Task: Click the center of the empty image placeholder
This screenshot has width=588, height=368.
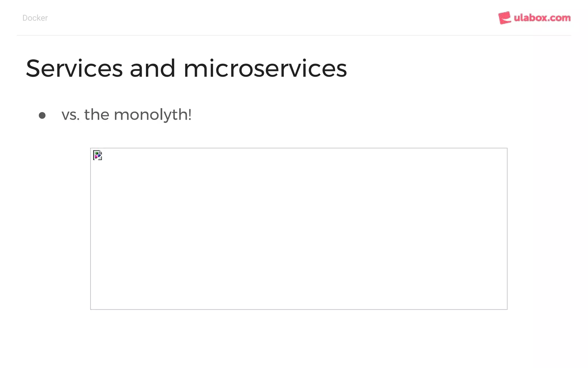Action: tap(299, 229)
